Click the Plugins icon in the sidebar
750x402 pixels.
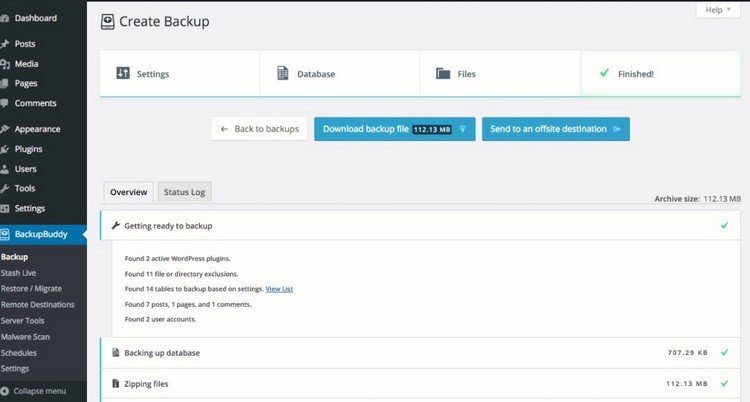coord(4,149)
